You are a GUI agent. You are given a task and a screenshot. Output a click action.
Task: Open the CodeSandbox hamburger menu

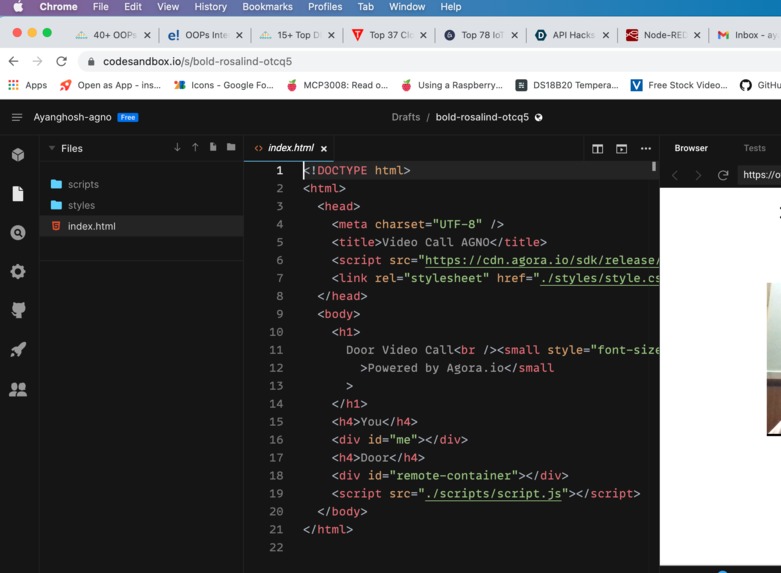click(16, 117)
